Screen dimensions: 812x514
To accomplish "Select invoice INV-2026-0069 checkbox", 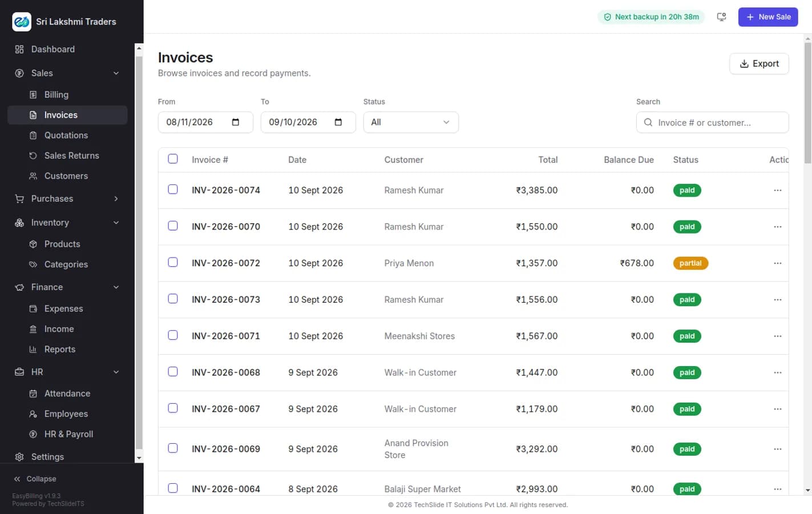I will coord(173,448).
